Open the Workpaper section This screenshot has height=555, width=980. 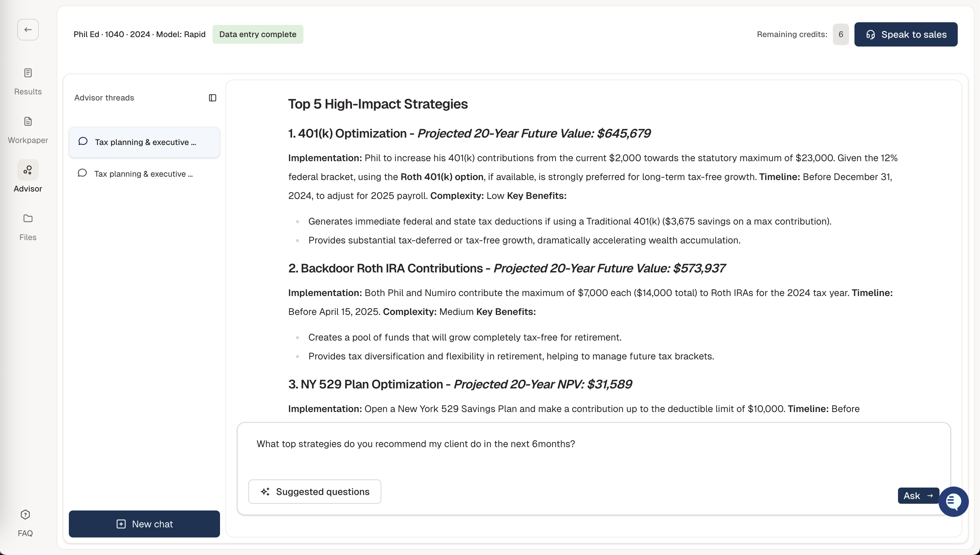click(x=27, y=129)
